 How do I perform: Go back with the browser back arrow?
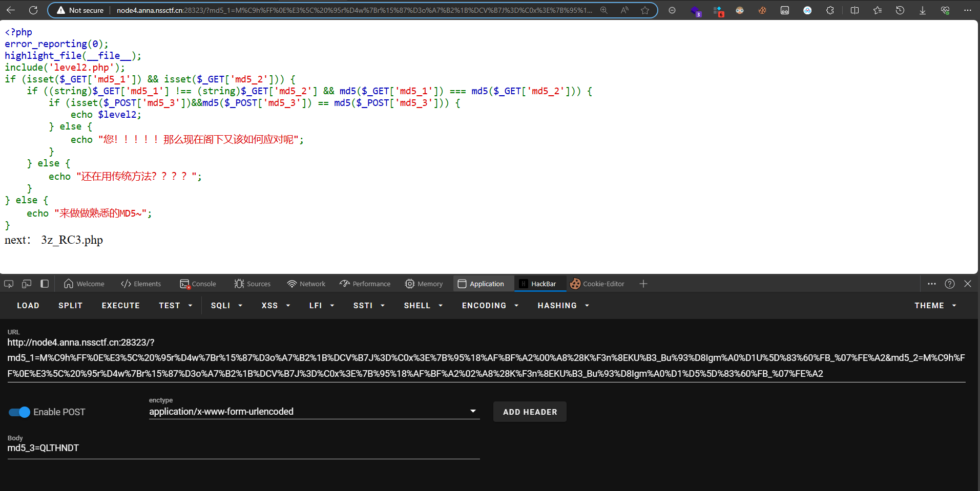coord(11,10)
